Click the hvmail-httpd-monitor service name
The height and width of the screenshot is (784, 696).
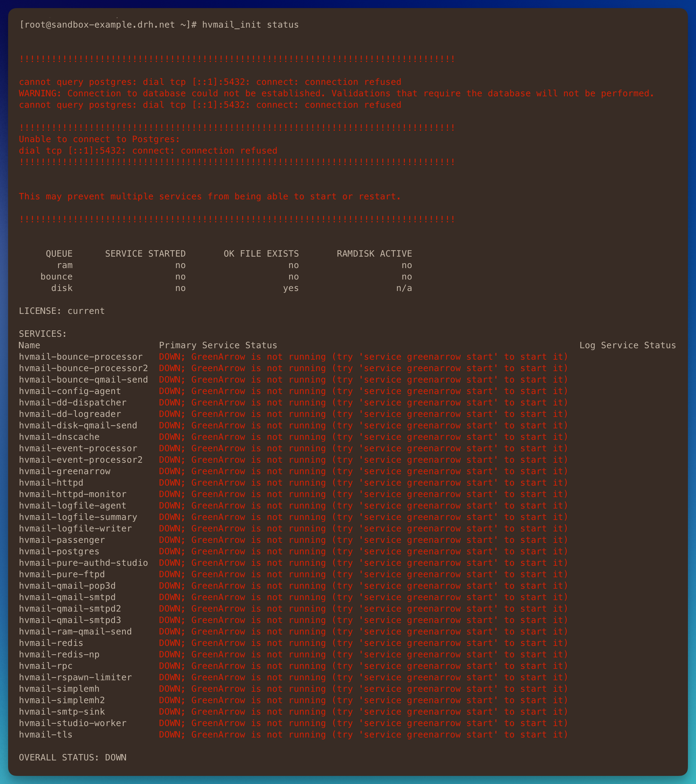point(72,494)
